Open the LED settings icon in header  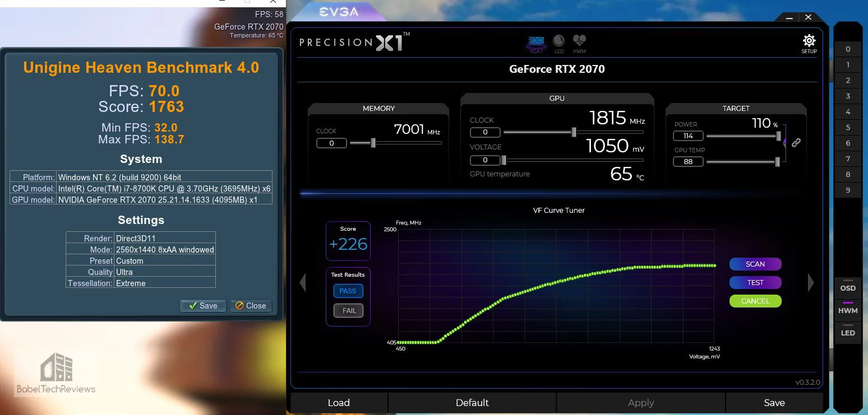click(558, 44)
